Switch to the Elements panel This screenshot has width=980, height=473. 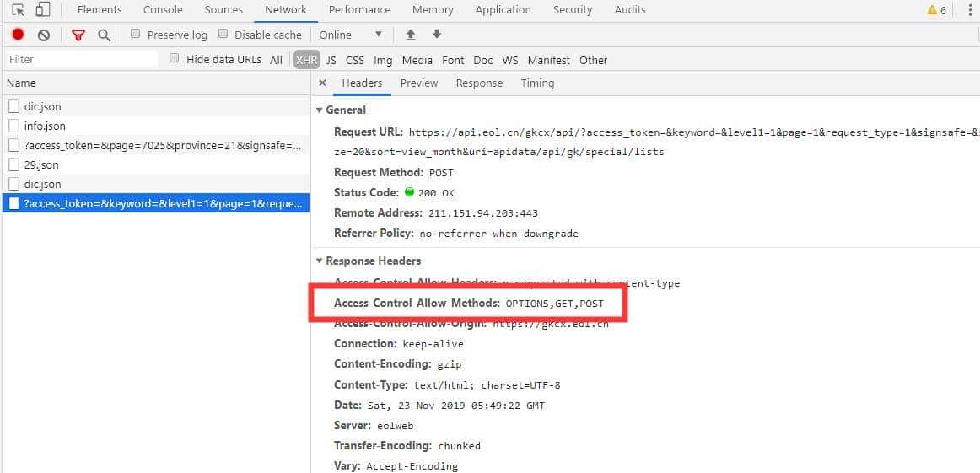pos(100,10)
